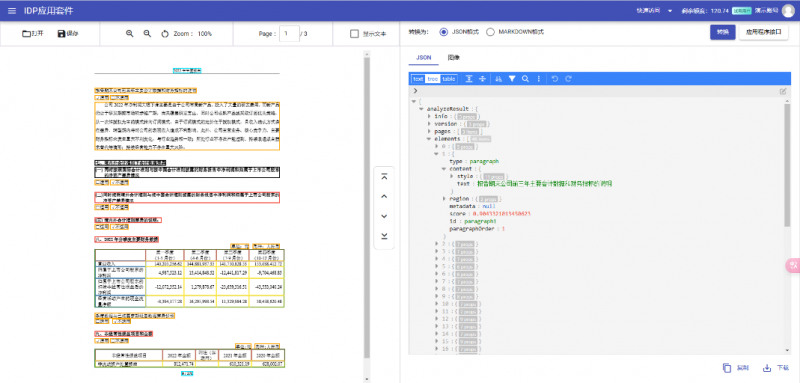The height and width of the screenshot is (383, 800).
Task: Click the 应用程序接口 API button
Action: coord(763,32)
